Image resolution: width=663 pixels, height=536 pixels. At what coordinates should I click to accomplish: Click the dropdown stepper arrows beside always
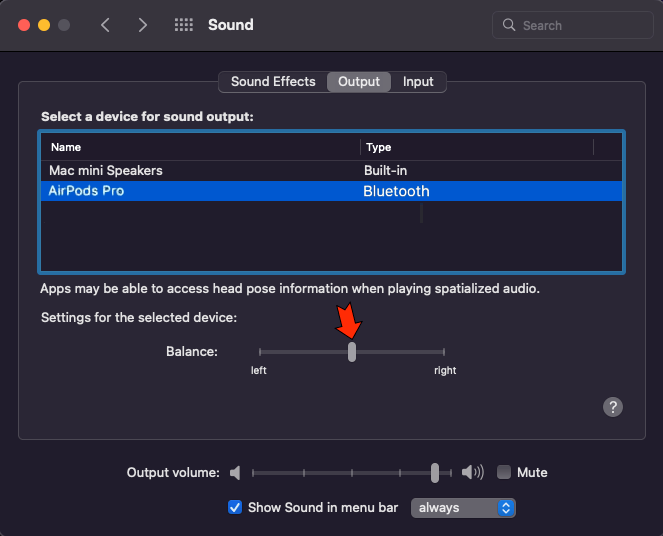point(506,508)
